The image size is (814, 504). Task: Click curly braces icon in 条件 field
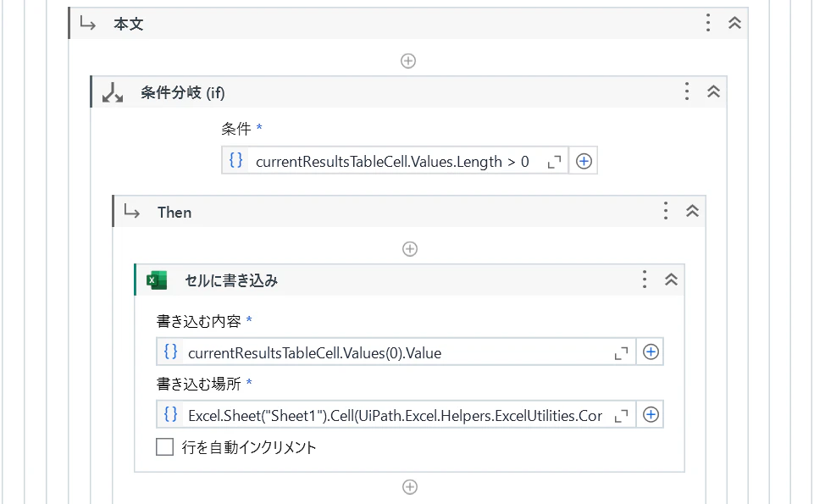coord(235,160)
